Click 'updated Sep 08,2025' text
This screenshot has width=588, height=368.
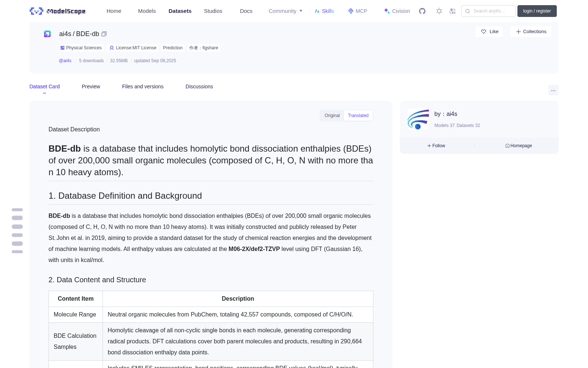pyautogui.click(x=155, y=61)
